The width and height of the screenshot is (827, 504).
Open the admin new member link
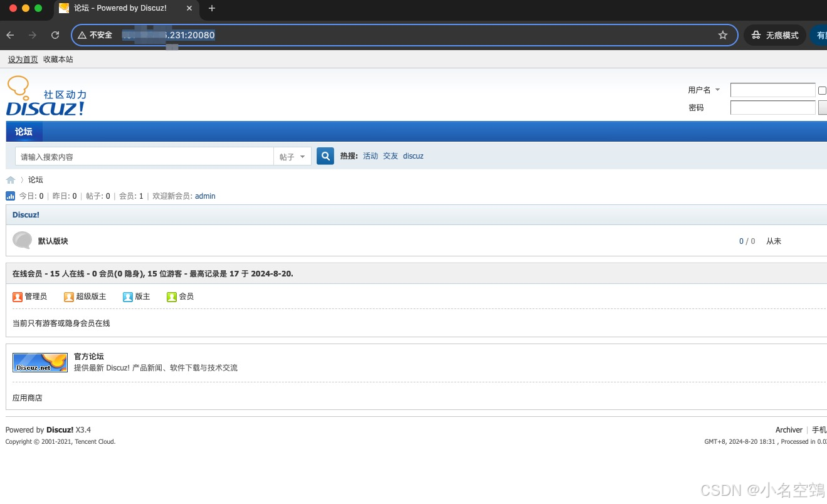(205, 196)
